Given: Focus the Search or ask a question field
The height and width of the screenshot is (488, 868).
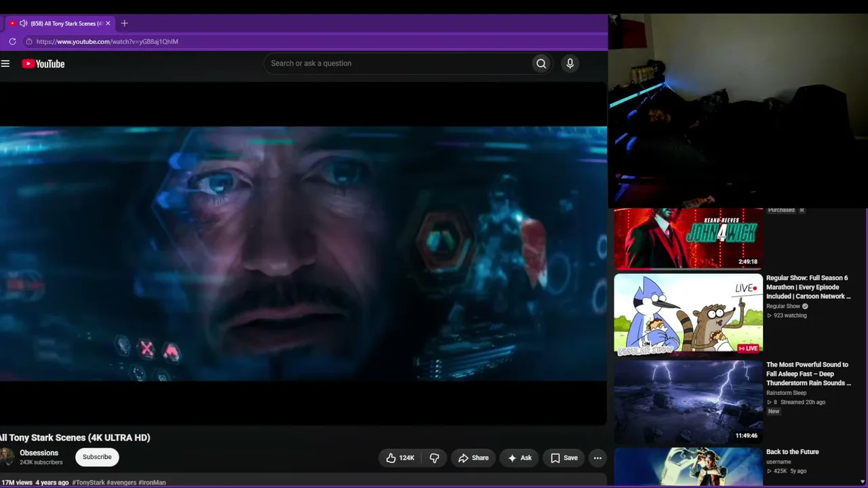Looking at the screenshot, I should coord(398,64).
